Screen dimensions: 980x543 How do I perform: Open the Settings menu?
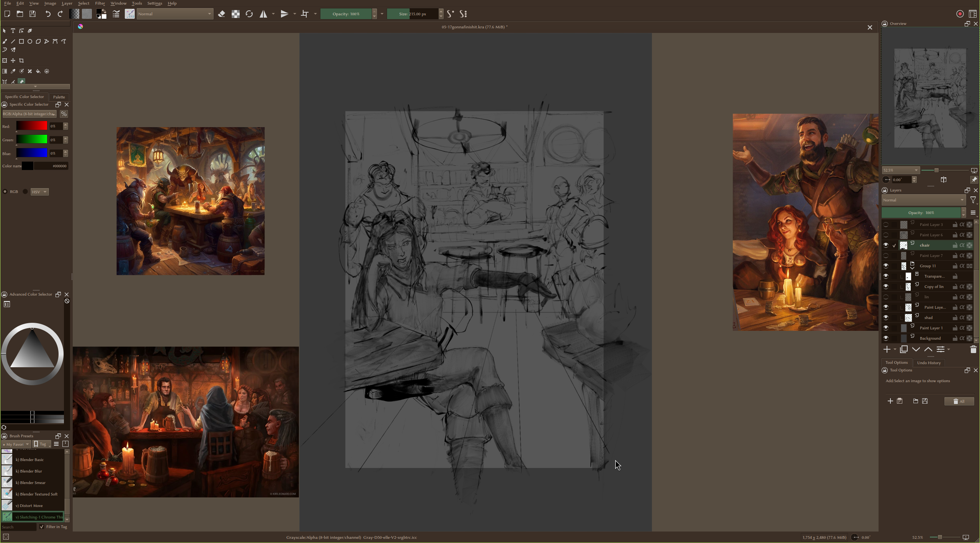[155, 3]
